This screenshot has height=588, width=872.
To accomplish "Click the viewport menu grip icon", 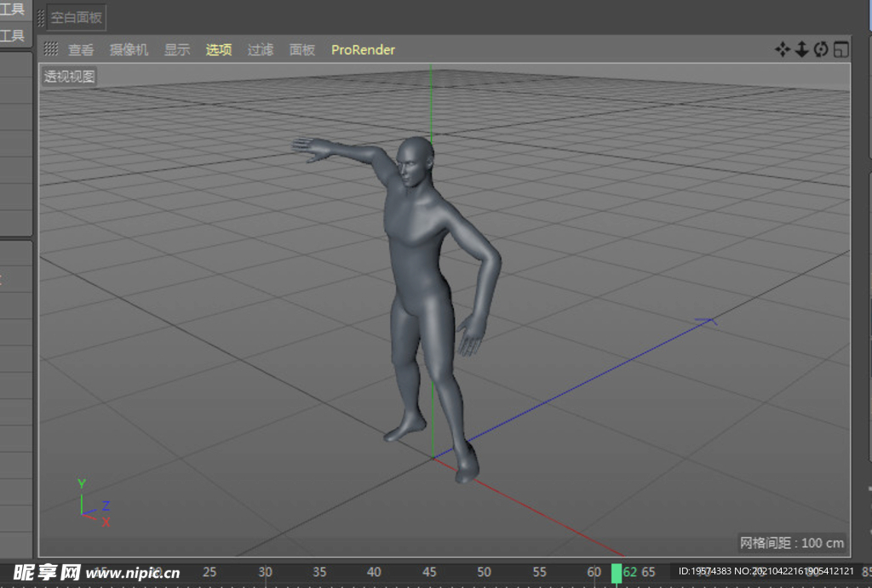I will (x=50, y=49).
